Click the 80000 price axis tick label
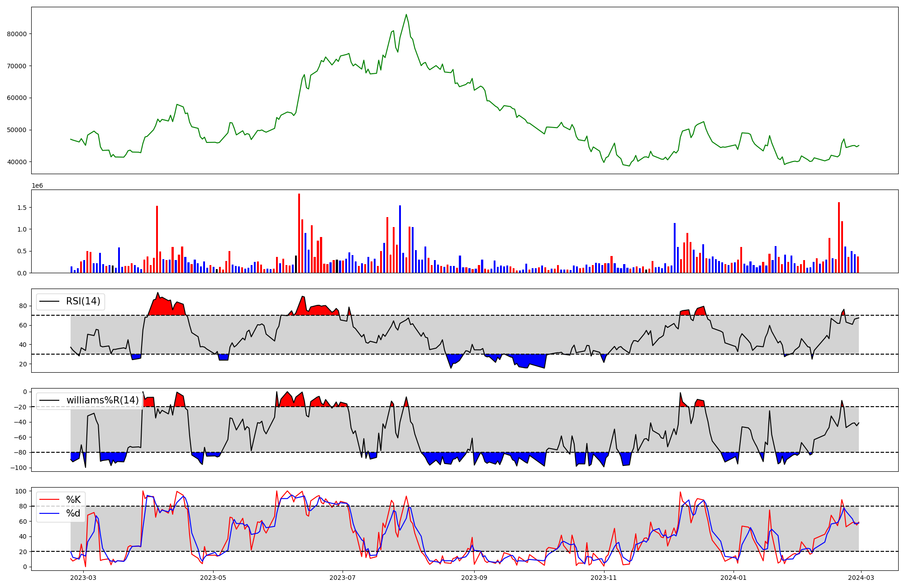Screen dimensions: 905x588 tap(18, 34)
